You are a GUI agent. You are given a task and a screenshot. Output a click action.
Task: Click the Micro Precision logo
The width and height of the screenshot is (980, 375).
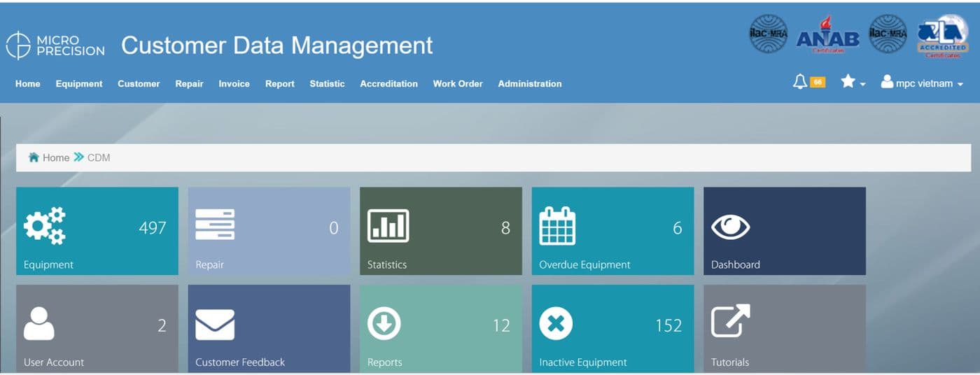click(55, 45)
